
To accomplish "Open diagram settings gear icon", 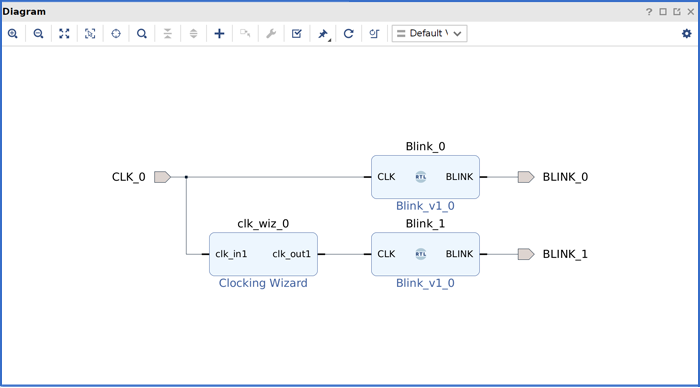I will tap(687, 33).
